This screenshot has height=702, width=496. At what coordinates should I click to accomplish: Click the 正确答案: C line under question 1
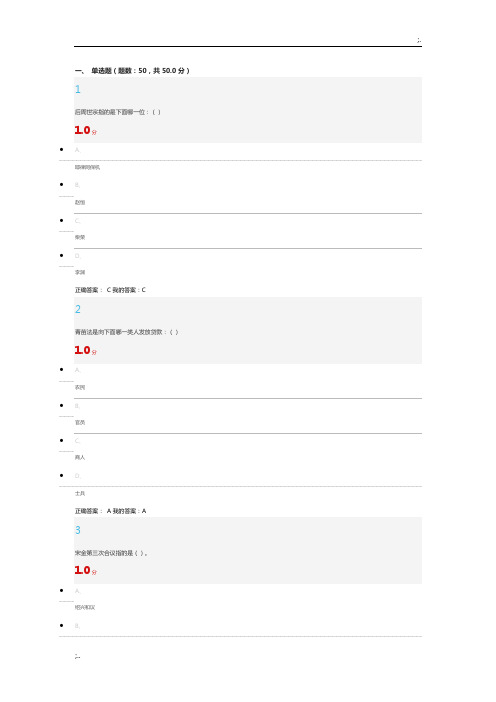point(110,290)
